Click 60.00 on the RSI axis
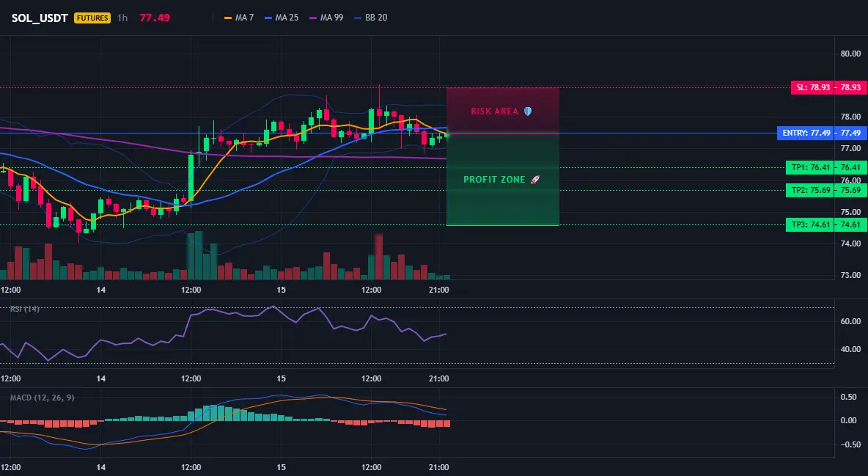 pyautogui.click(x=850, y=321)
